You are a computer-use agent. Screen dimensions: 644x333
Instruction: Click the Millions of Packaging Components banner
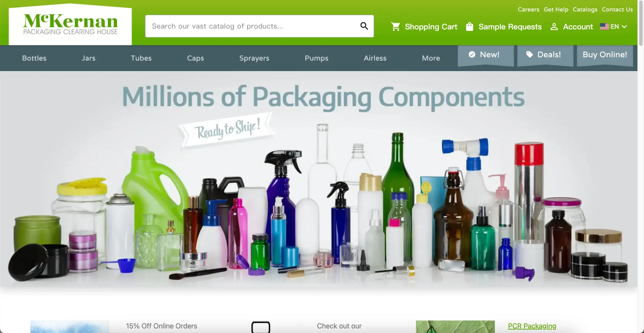tap(319, 179)
